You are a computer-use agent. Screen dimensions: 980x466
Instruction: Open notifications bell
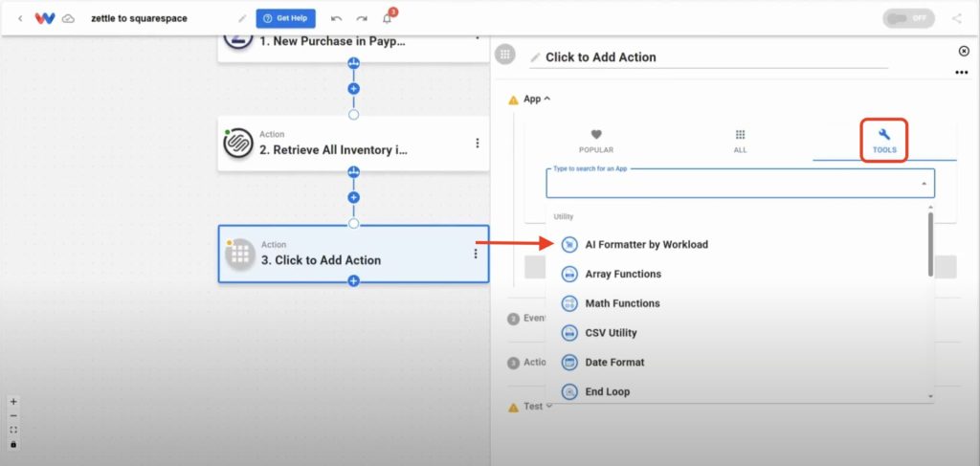[387, 18]
